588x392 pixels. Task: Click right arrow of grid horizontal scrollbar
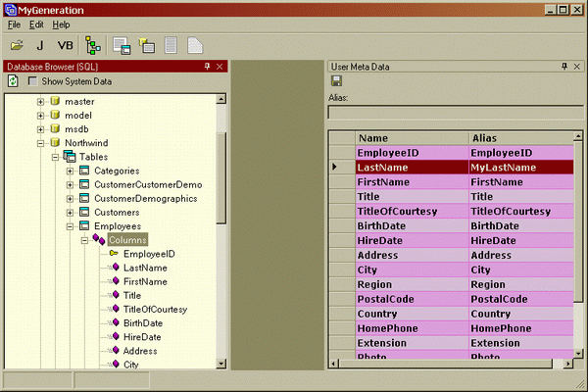[568, 364]
